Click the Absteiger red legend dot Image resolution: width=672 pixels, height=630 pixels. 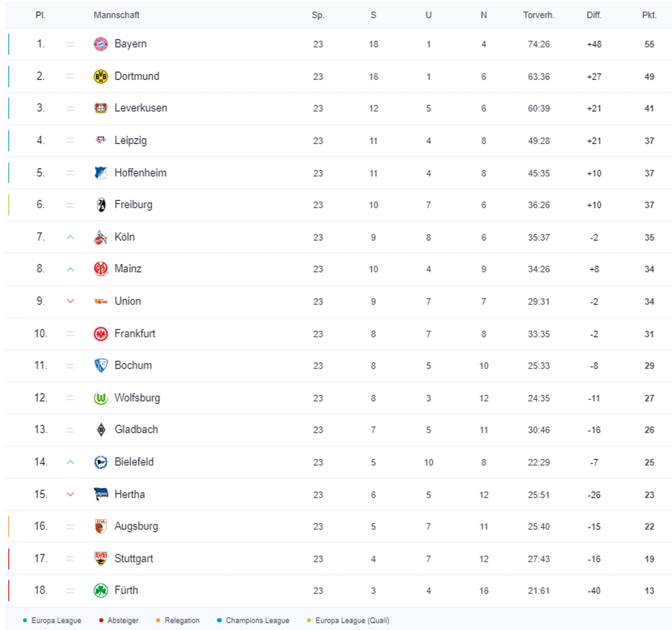101,620
